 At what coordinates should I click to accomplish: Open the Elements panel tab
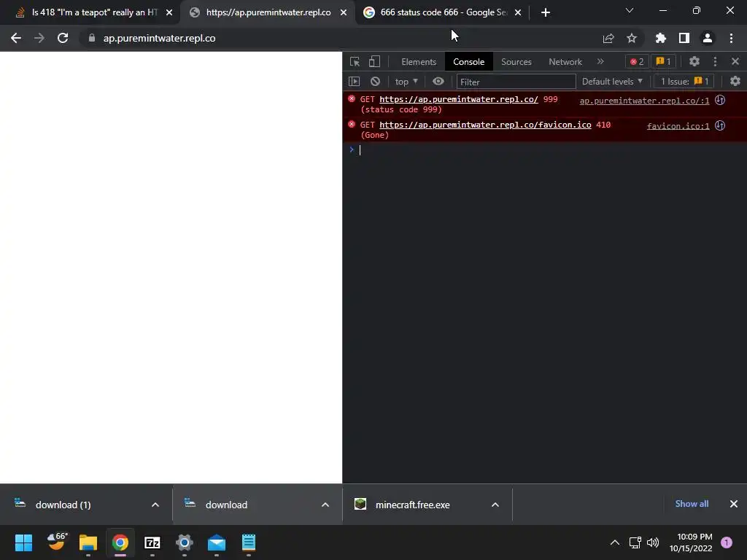pyautogui.click(x=419, y=62)
